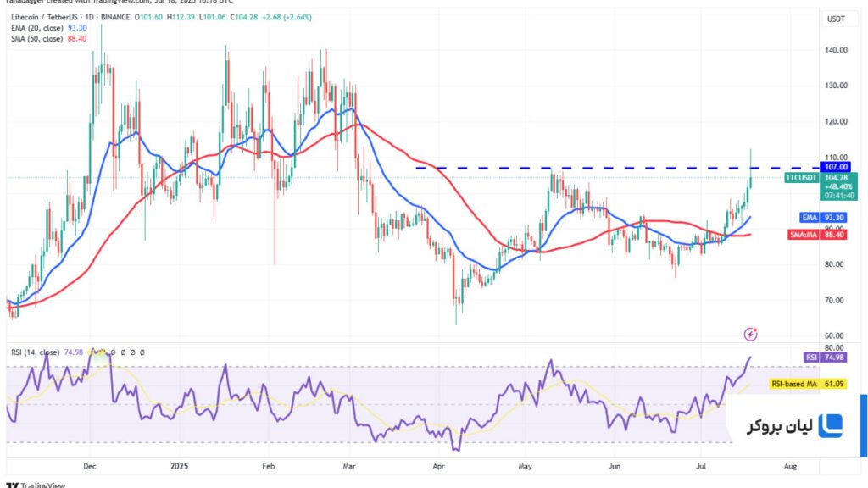Click the Dec label on time axis

coord(90,466)
